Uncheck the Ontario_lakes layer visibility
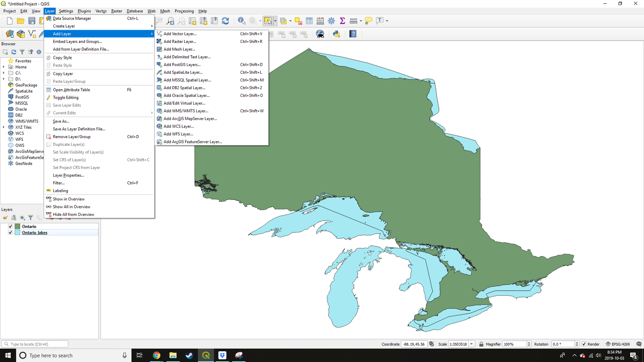The height and width of the screenshot is (362, 644). (x=10, y=232)
